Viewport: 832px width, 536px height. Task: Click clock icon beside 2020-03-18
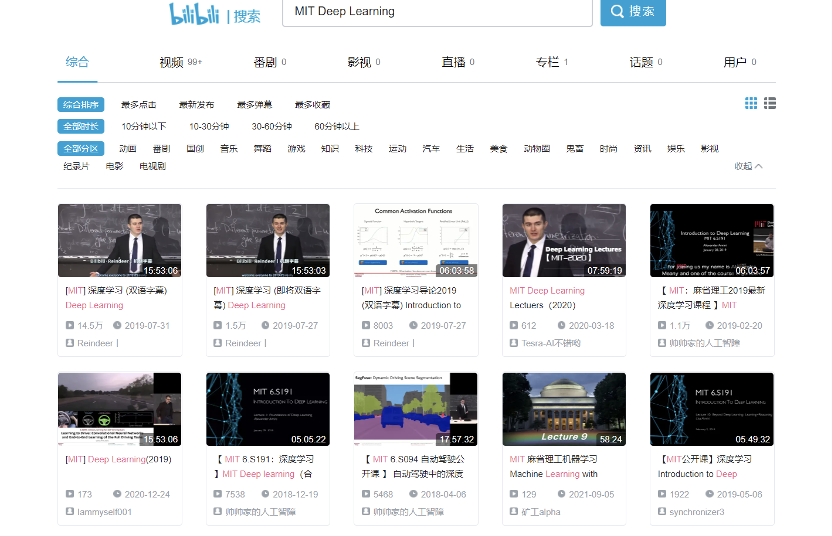(561, 325)
